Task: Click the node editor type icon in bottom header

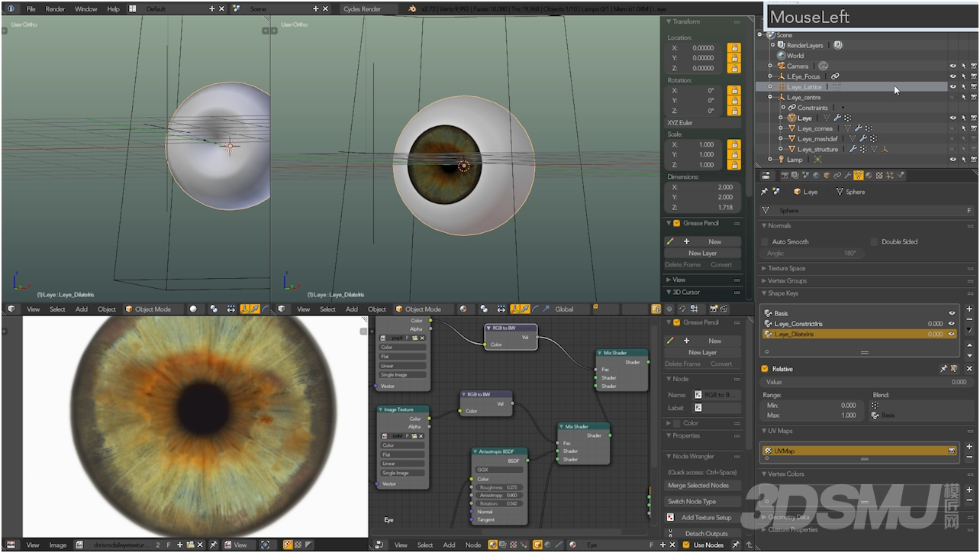Action: 379,545
